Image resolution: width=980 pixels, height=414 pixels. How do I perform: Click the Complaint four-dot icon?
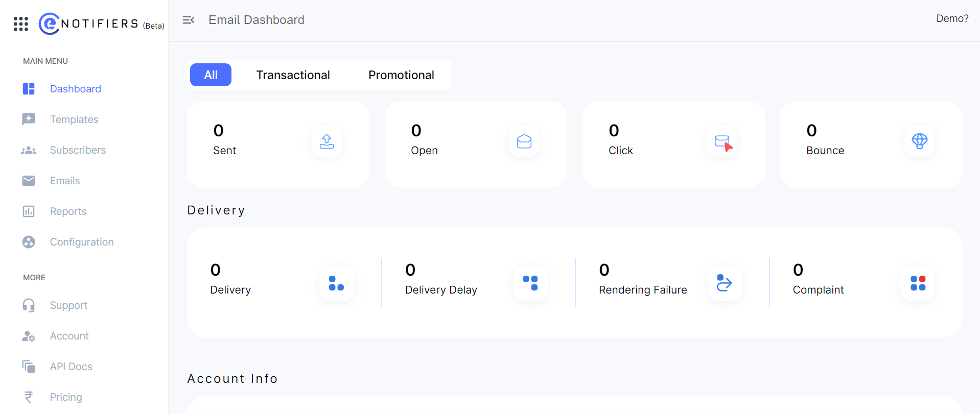(918, 283)
